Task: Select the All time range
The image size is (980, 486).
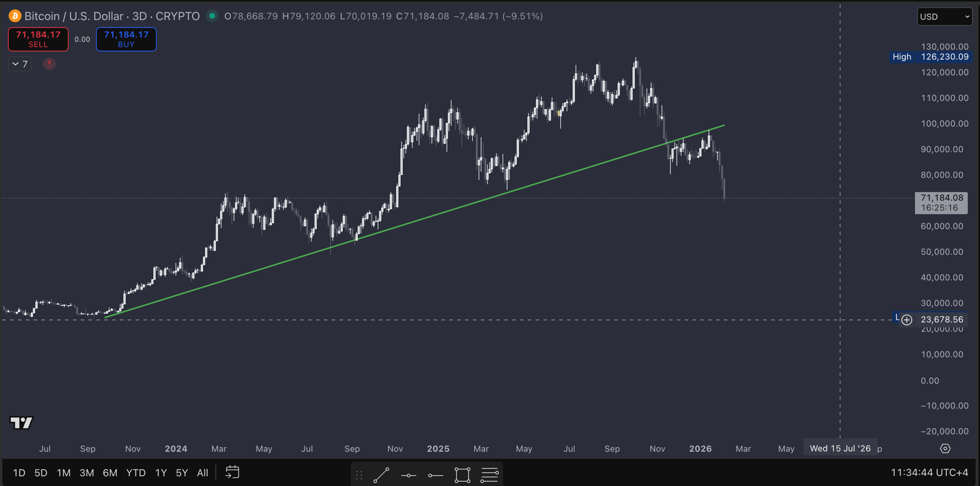Action: click(x=203, y=473)
